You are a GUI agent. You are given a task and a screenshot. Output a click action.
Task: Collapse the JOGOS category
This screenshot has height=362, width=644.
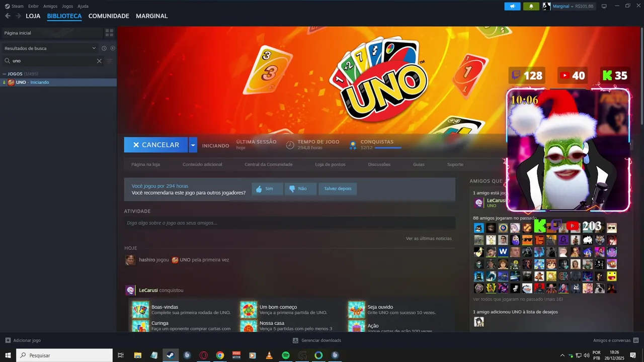[5, 74]
